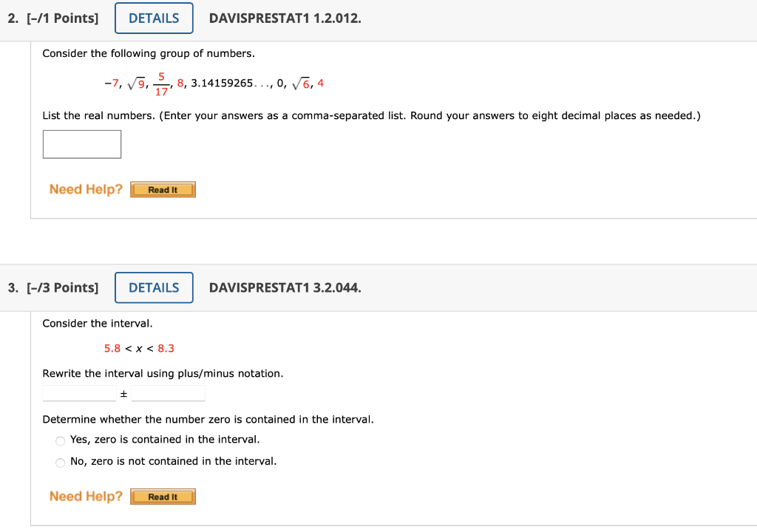
Task: Click the question 3 number label
Action: pyautogui.click(x=11, y=287)
